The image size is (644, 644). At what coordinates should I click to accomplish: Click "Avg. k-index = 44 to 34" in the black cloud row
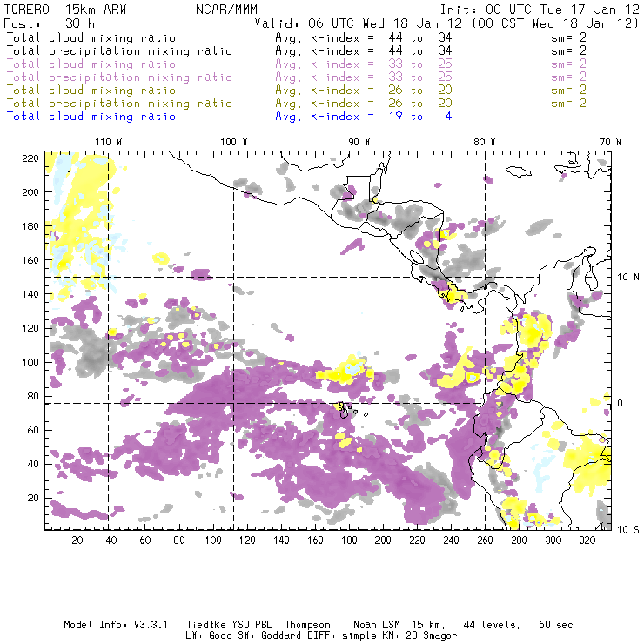[x=364, y=37]
